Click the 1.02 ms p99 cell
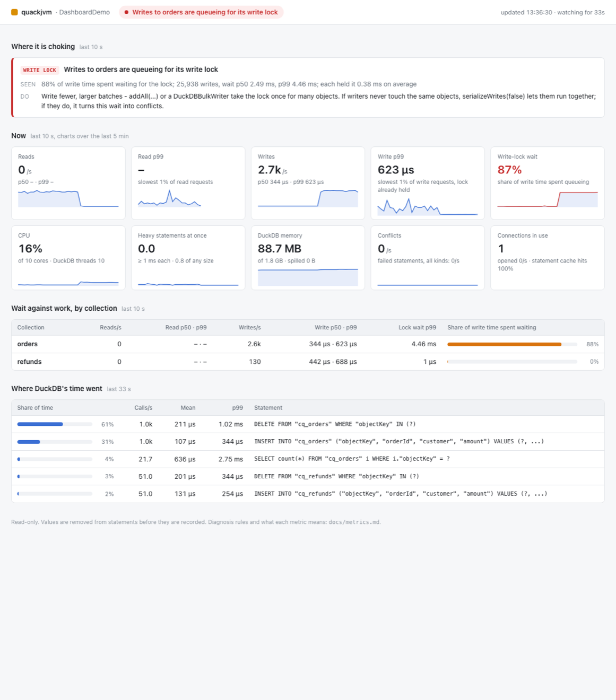The width and height of the screenshot is (616, 700). pos(231,424)
